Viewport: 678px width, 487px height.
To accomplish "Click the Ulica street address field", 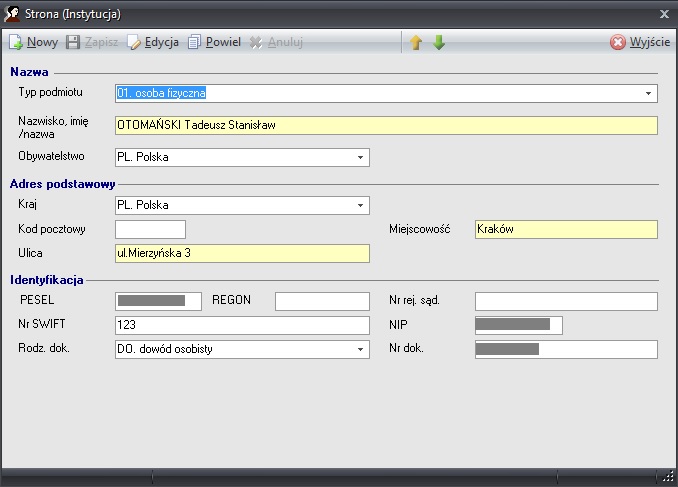I will tap(241, 254).
